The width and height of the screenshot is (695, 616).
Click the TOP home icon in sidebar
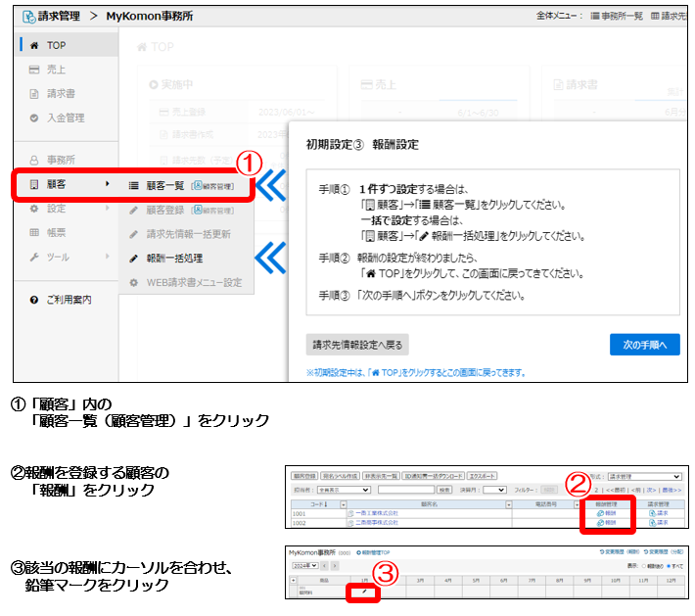coord(34,45)
